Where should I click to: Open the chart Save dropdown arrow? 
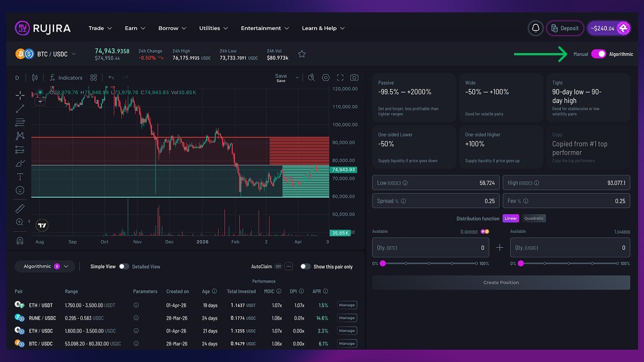click(297, 78)
